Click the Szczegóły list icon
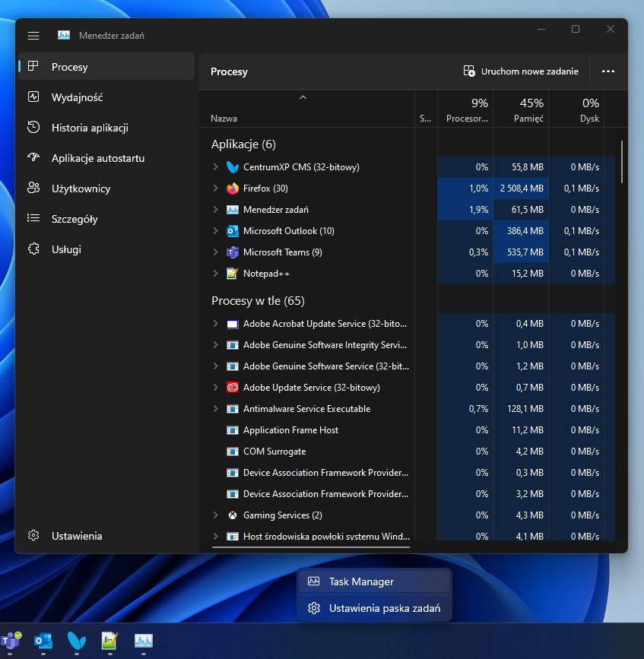This screenshot has height=659, width=644. tap(33, 218)
